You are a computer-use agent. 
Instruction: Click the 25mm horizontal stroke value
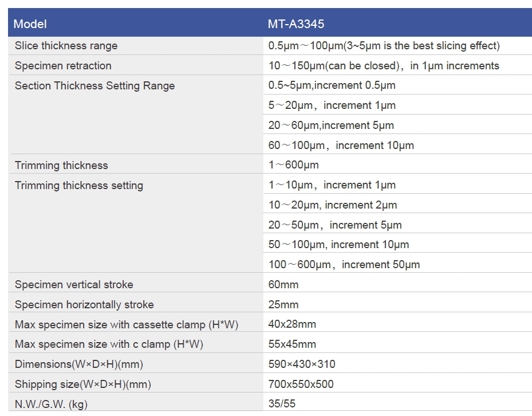point(283,305)
